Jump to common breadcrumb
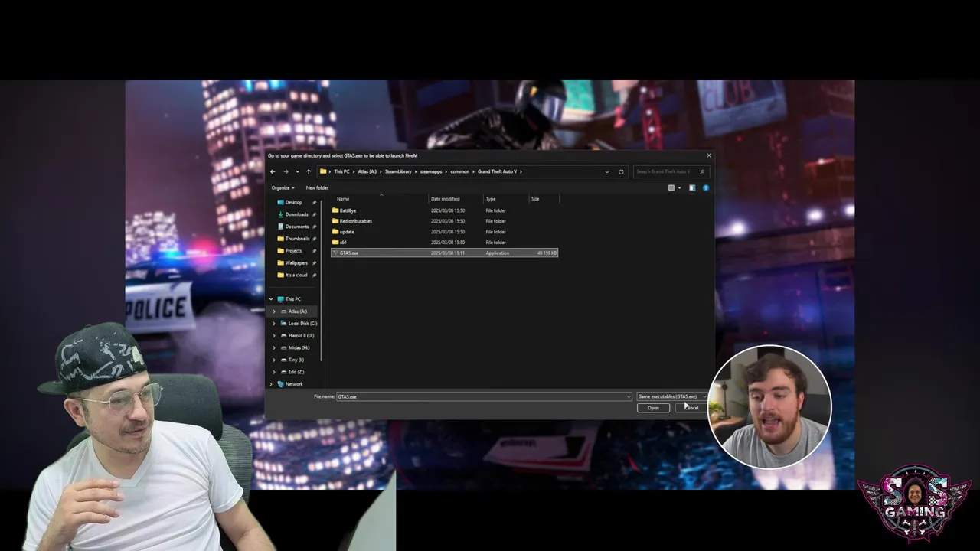 click(460, 171)
